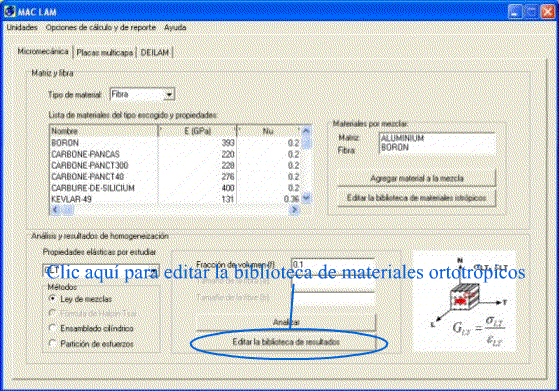Switch to the Placas multicapa tab
This screenshot has width=559, height=391.
tap(104, 53)
